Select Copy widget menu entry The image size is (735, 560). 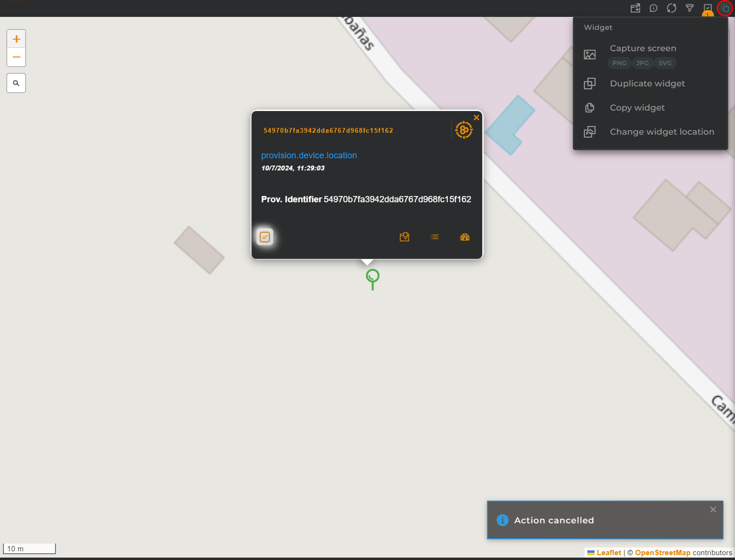pos(637,108)
